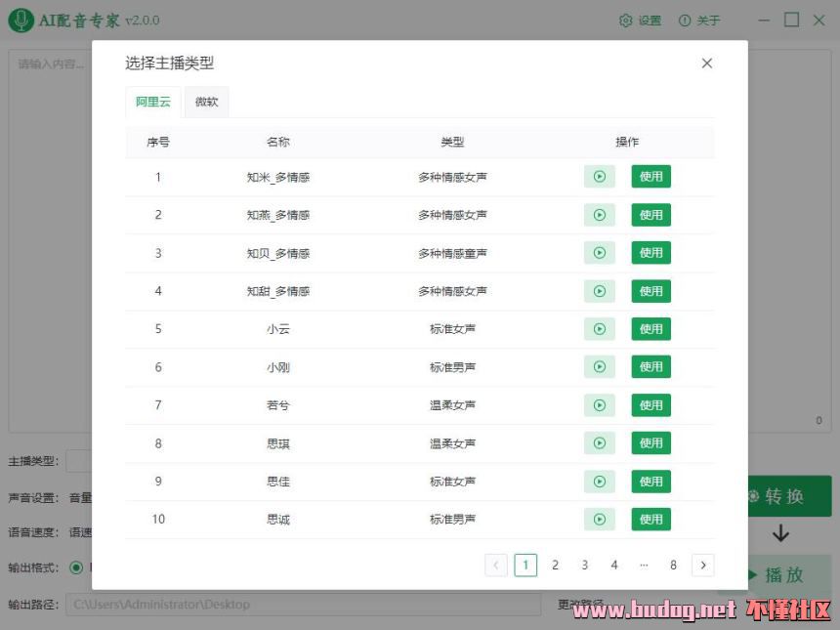This screenshot has height=630, width=840.
Task: Open 设置 in the title bar
Action: (x=640, y=21)
